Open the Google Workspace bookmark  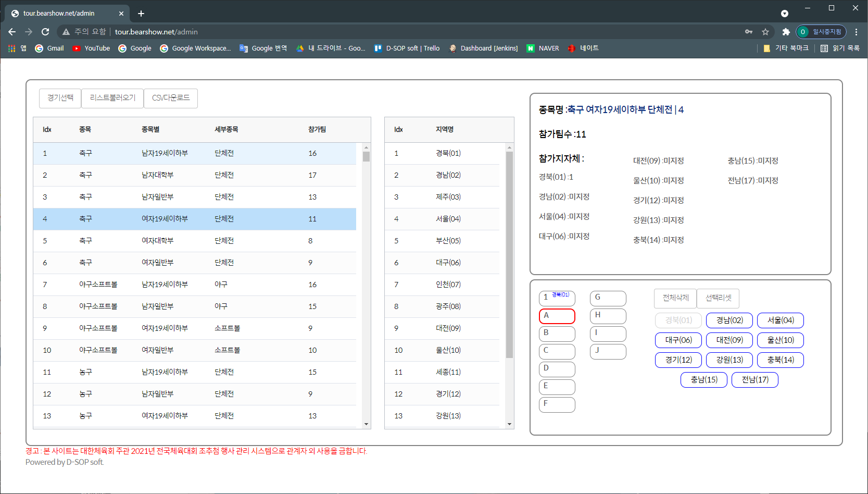tap(195, 48)
